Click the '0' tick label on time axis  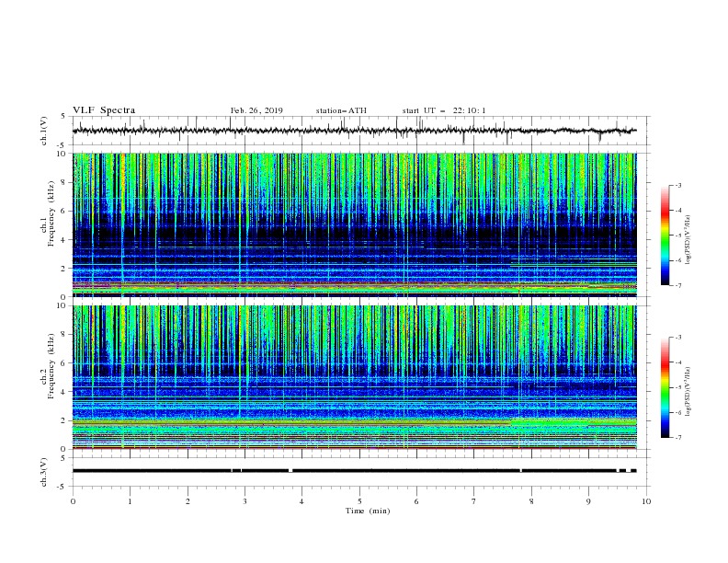73,501
